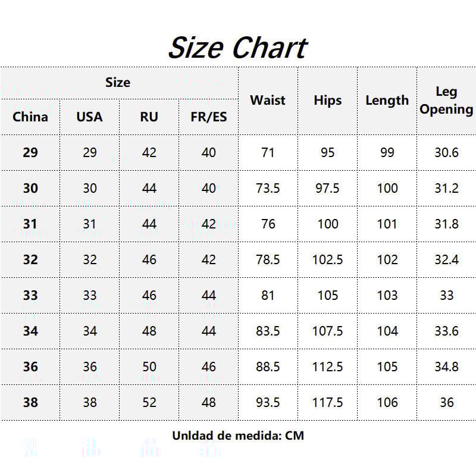The image size is (476, 476).
Task: Select the RU size 52 cell
Action: point(149,402)
